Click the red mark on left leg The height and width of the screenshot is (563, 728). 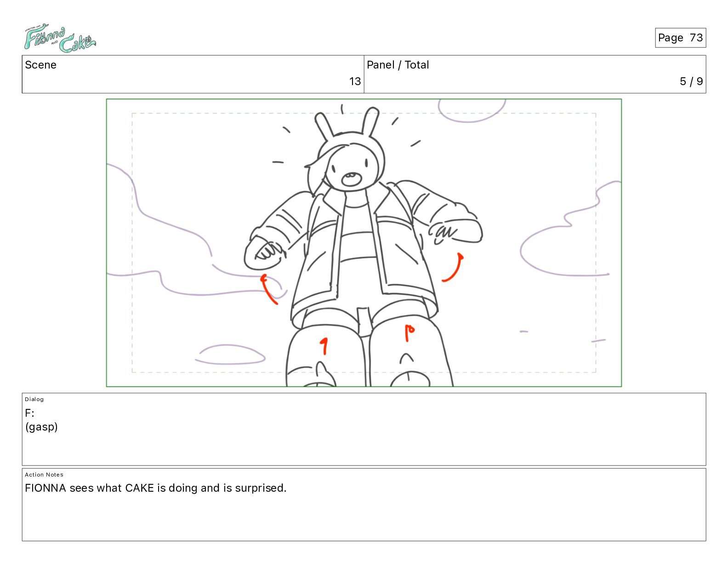click(x=324, y=346)
